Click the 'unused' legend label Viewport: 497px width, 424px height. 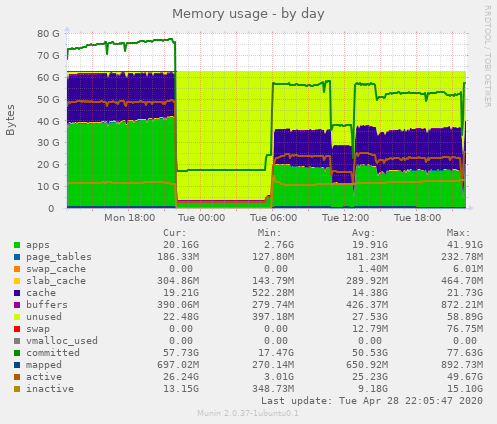(x=44, y=317)
